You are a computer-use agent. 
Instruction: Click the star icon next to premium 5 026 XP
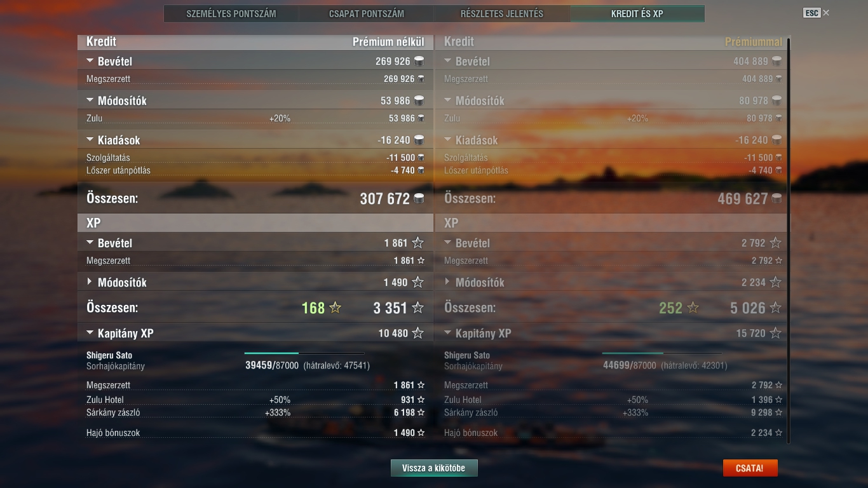tap(775, 308)
